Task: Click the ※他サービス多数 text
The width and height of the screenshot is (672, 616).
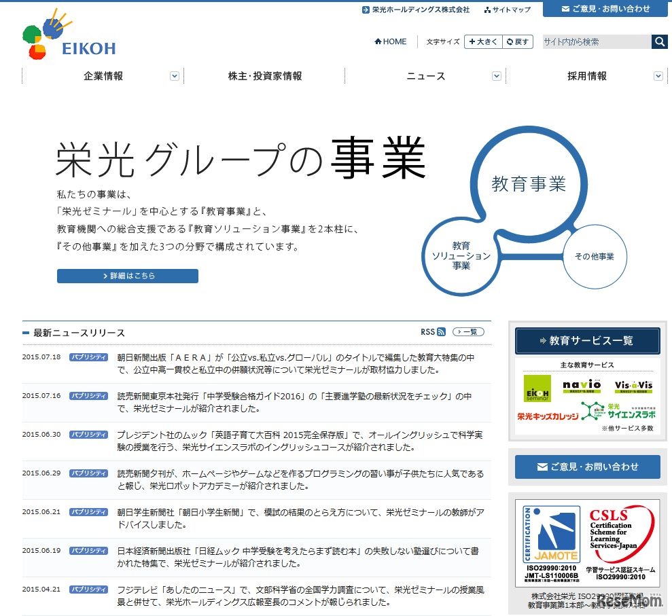Action: click(627, 428)
